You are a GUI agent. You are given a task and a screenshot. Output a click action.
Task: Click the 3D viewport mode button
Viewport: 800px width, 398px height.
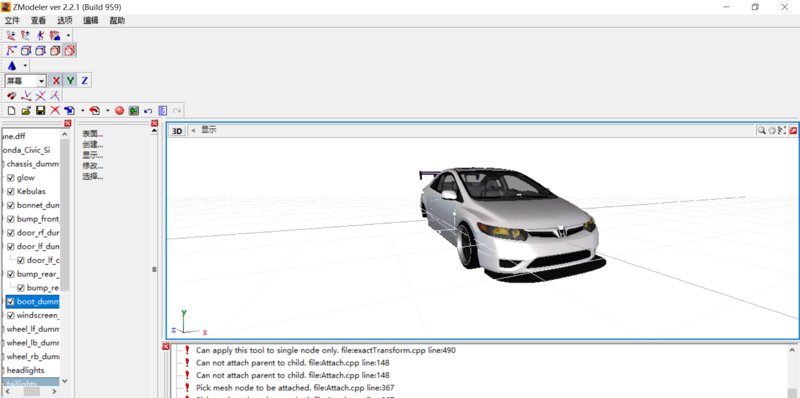click(x=177, y=131)
